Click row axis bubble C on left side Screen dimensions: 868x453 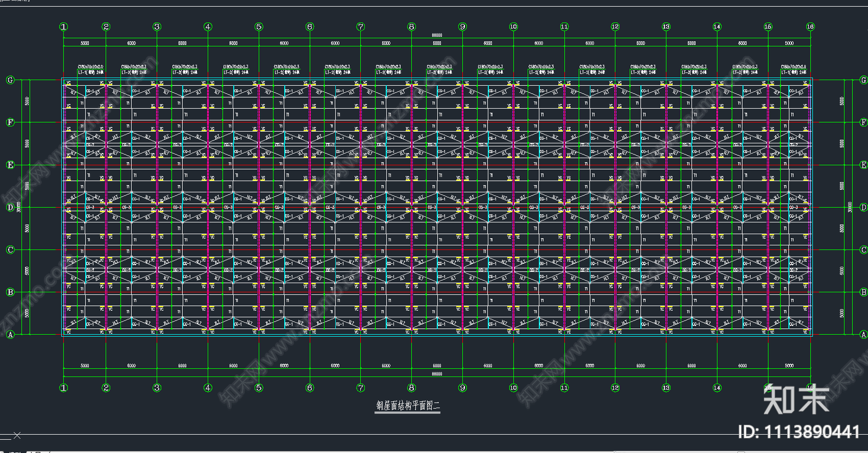click(10, 250)
